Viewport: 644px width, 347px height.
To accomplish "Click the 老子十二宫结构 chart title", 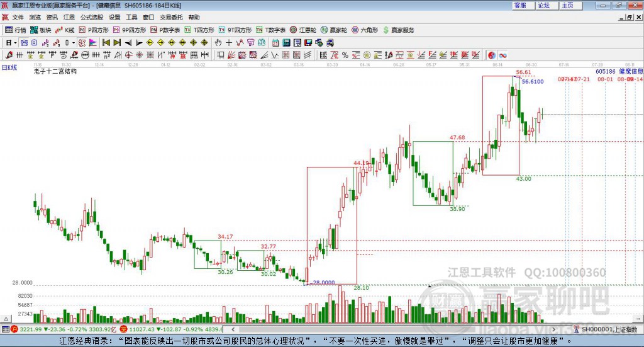I will coord(55,71).
